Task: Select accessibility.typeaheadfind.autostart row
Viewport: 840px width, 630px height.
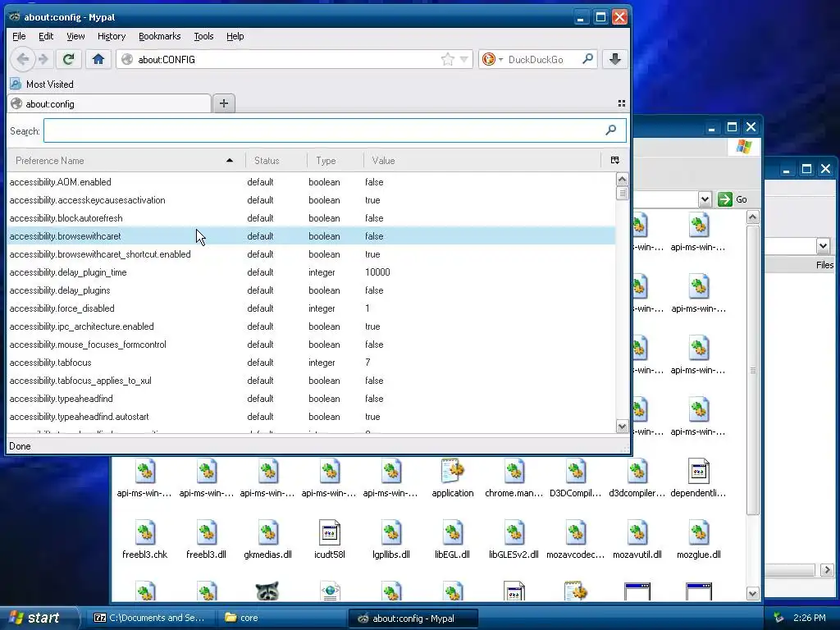Action: [x=311, y=417]
